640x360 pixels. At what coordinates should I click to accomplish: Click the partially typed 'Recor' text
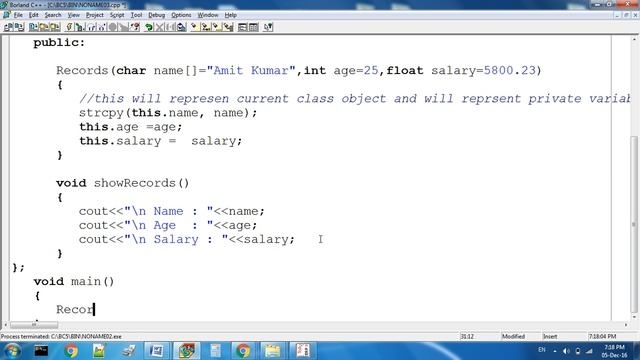click(x=75, y=309)
